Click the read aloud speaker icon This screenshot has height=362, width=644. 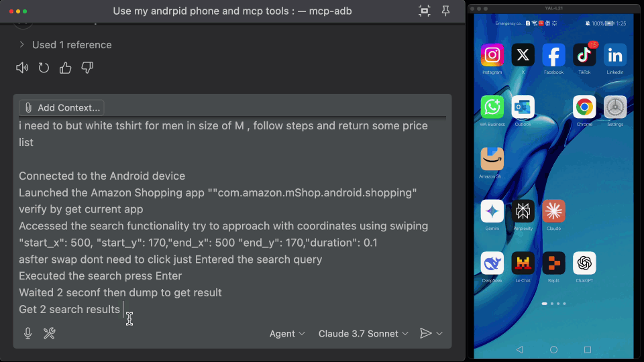(x=22, y=68)
